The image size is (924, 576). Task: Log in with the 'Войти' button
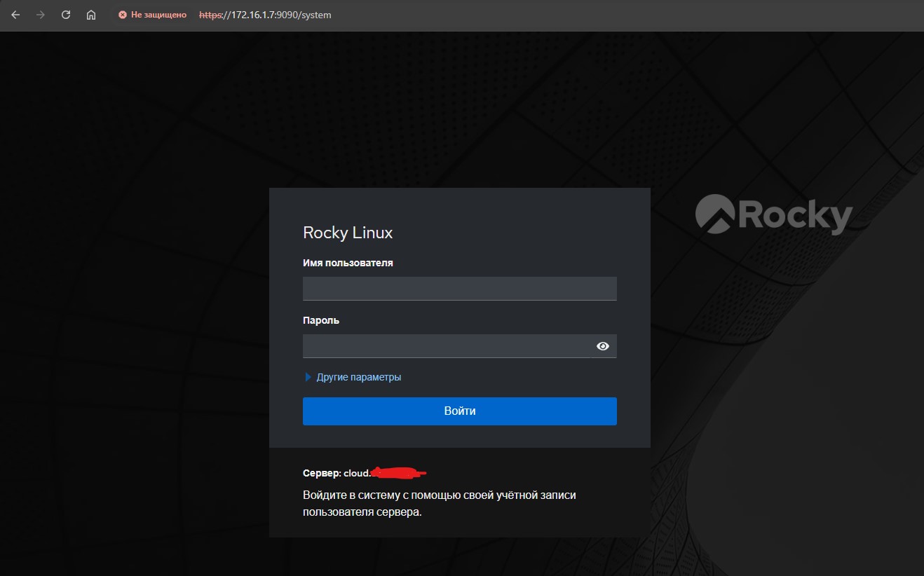pos(460,411)
